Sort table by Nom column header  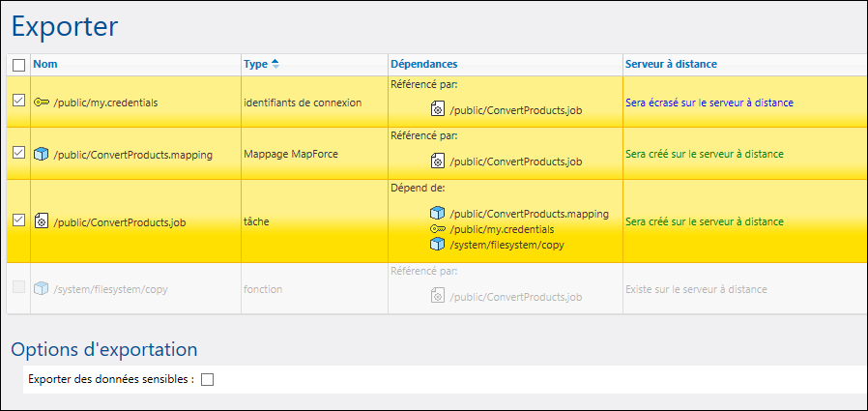coord(43,64)
